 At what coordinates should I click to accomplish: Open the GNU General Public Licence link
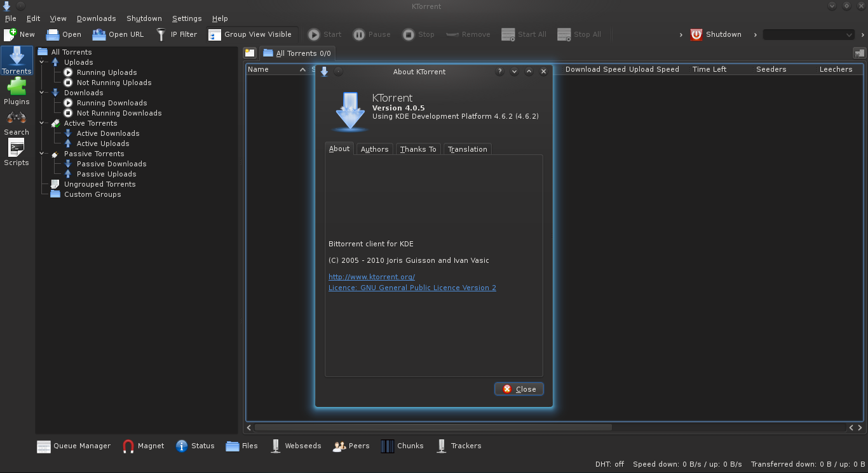412,288
